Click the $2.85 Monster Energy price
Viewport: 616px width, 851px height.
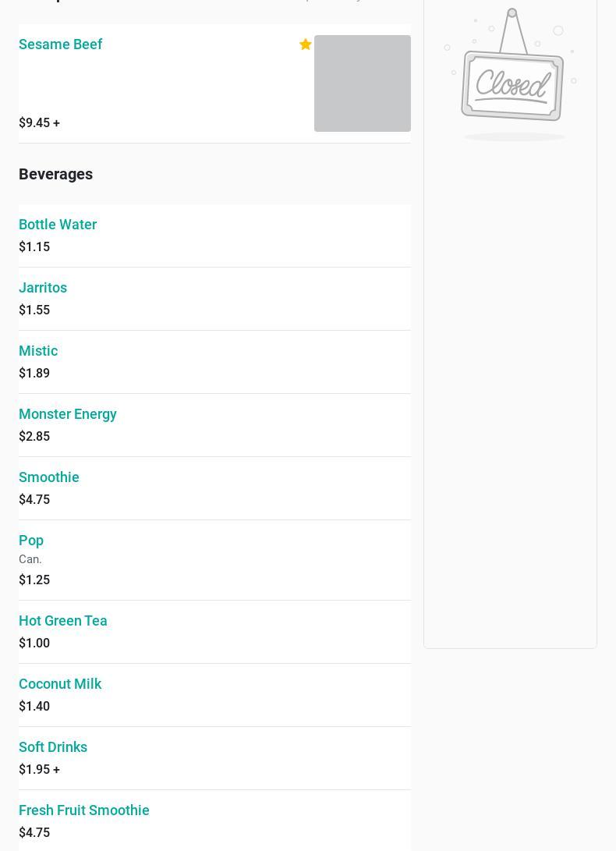(x=34, y=437)
